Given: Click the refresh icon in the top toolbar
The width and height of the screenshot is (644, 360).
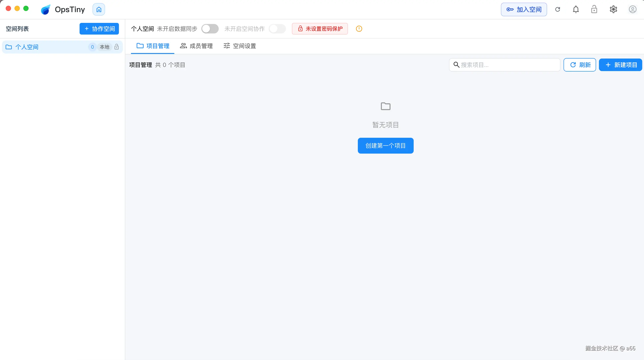Looking at the screenshot, I should [558, 9].
